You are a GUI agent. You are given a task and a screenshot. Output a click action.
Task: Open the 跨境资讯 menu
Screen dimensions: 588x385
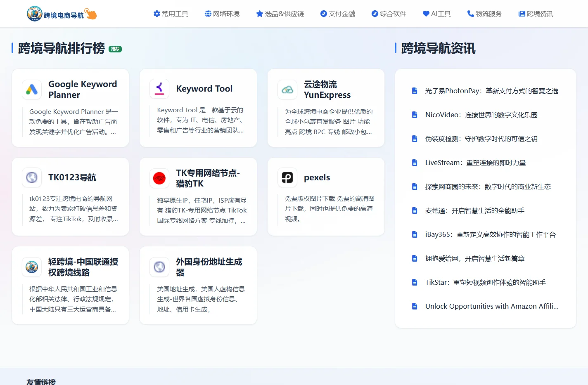(x=536, y=14)
